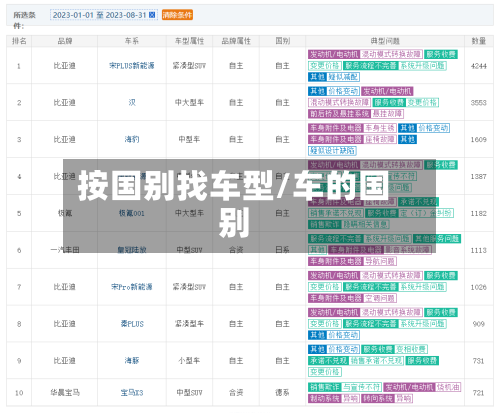Click the quantity value 909
500x413 pixels.
pos(479,324)
